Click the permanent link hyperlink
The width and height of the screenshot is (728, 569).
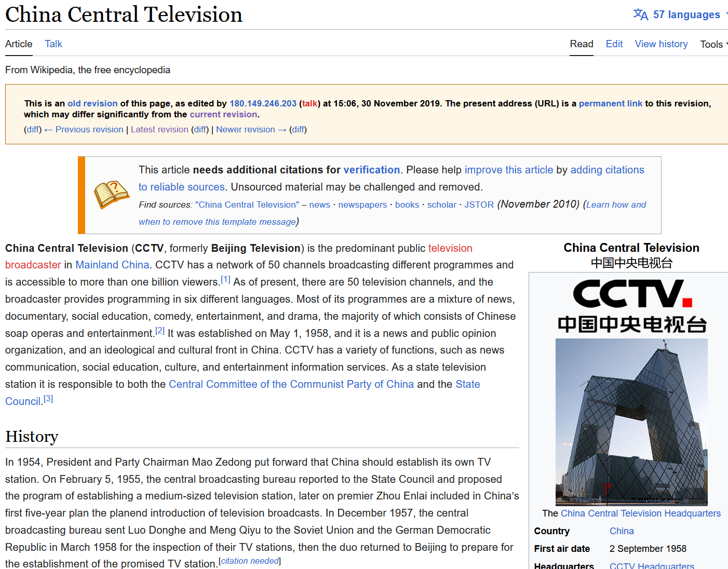(x=611, y=103)
